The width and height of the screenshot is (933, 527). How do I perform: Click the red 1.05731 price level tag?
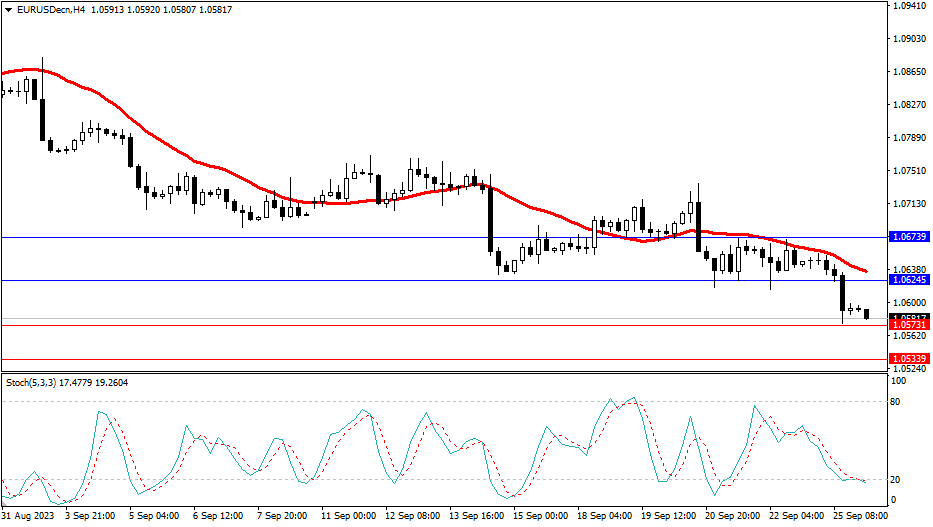(x=909, y=325)
